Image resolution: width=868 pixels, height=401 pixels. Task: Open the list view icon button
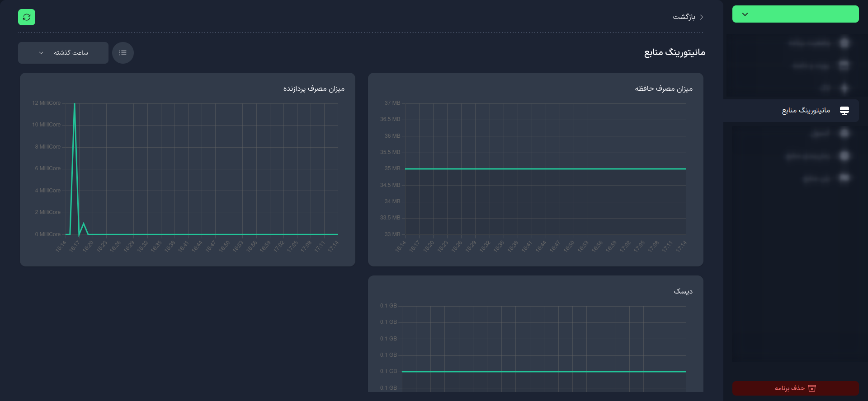[123, 53]
